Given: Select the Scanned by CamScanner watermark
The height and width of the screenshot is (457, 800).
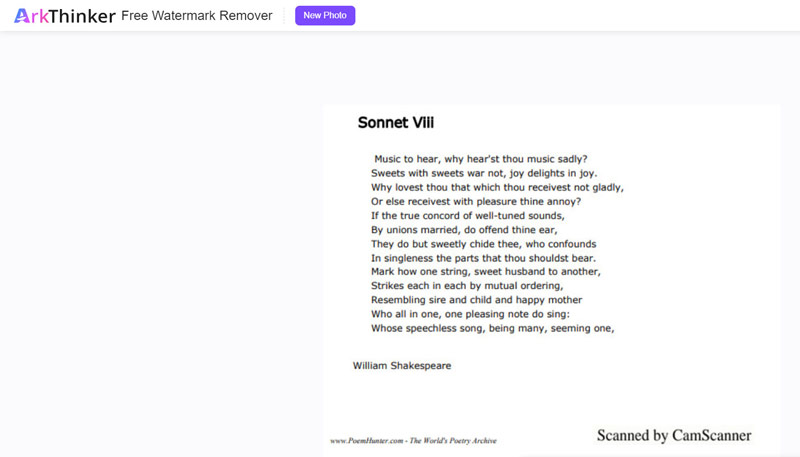Looking at the screenshot, I should 674,435.
